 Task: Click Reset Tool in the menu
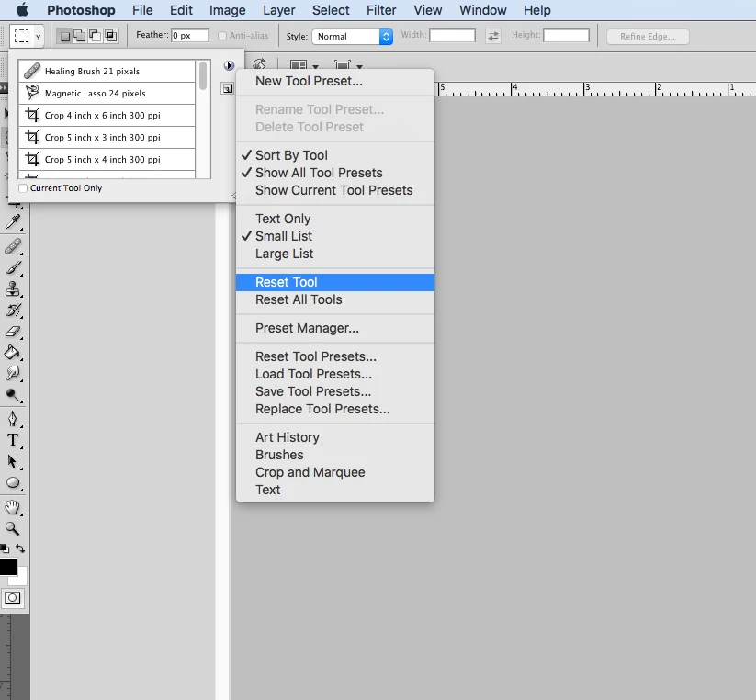[335, 282]
